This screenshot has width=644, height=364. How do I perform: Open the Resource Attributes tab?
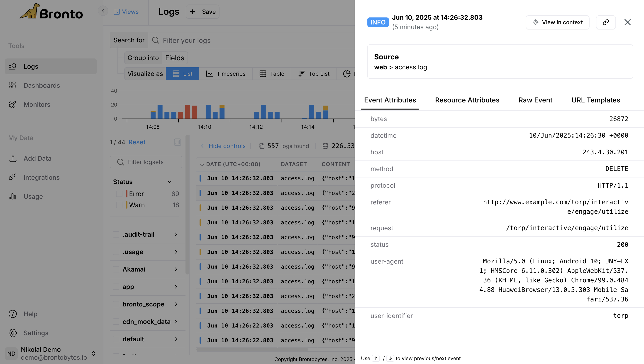click(x=467, y=100)
